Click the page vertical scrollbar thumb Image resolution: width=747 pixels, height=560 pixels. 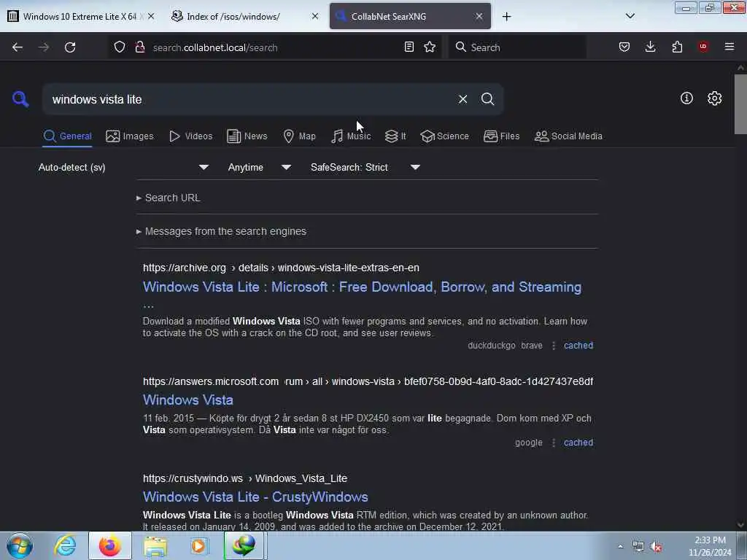coord(740,104)
